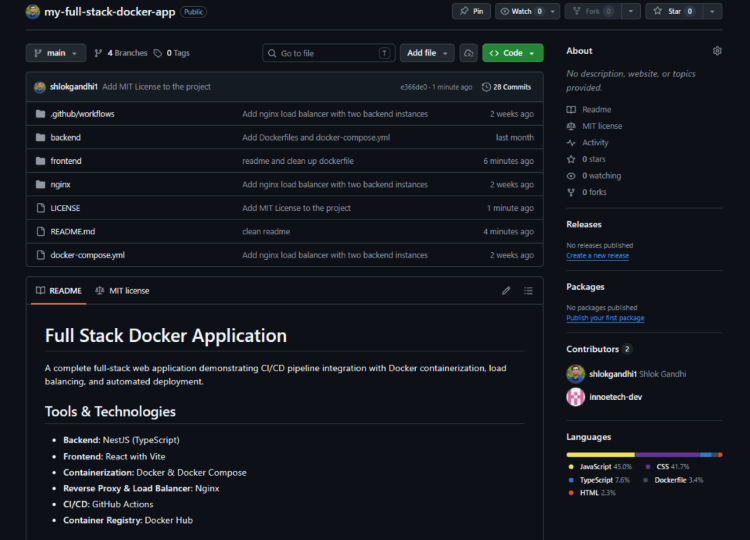
Task: Click the docker-compose.yml file icon
Action: click(x=41, y=255)
